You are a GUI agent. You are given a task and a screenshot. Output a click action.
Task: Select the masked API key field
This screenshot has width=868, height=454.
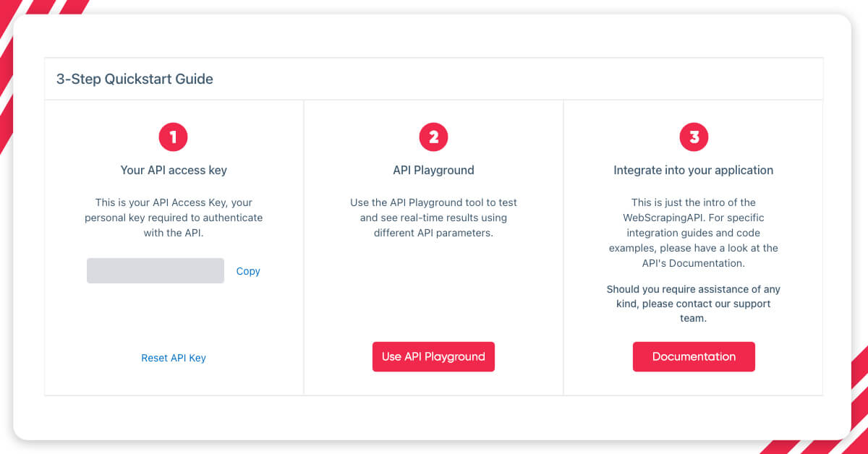[156, 270]
